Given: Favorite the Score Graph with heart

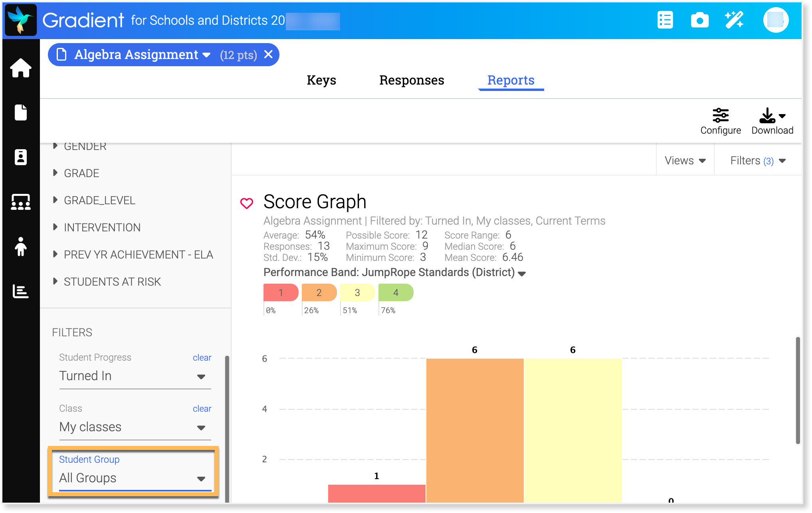Looking at the screenshot, I should pos(247,203).
